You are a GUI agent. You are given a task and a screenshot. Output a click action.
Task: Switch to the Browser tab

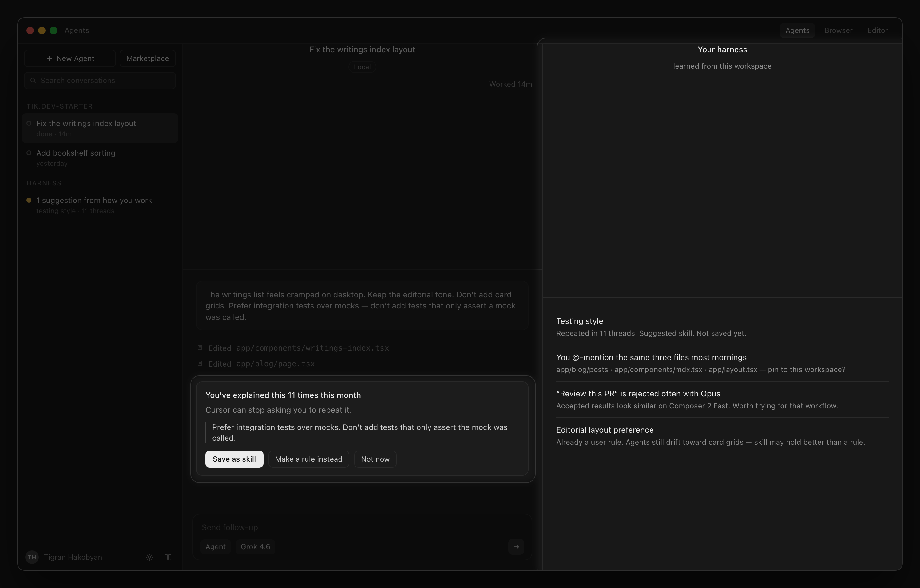pyautogui.click(x=838, y=30)
